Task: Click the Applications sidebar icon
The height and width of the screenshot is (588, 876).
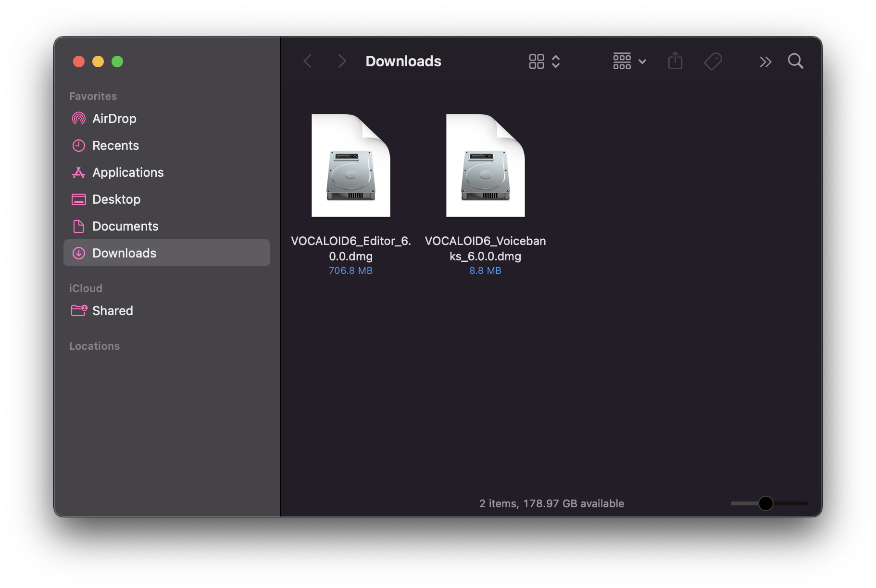Action: 79,172
